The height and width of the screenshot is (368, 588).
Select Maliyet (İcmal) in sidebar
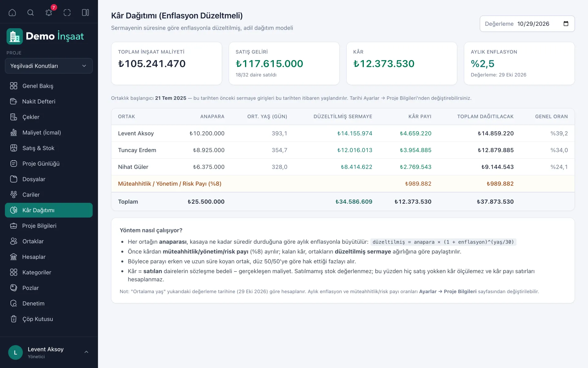[x=49, y=132]
